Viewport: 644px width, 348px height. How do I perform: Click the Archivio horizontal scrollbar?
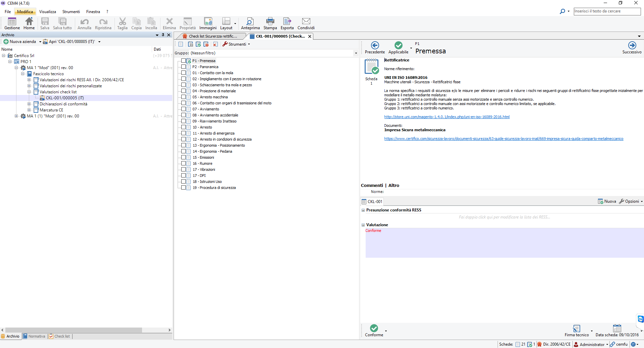pyautogui.click(x=74, y=330)
